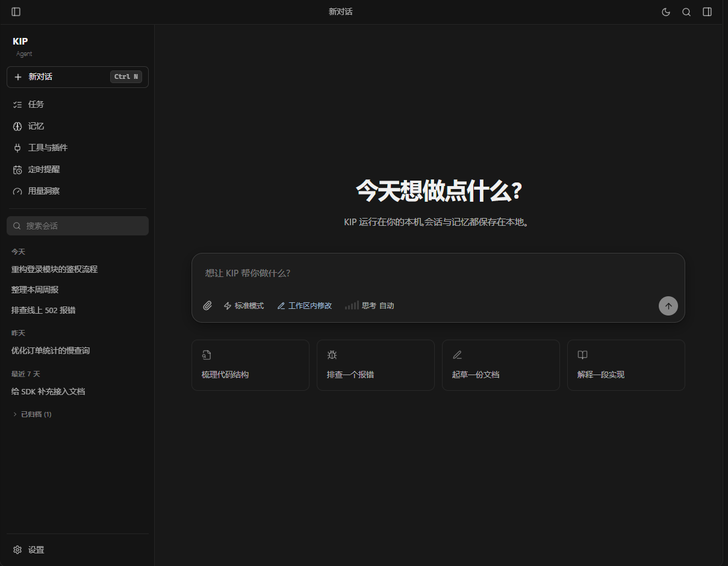
Task: Choose the 解释一段实现 suggestion card
Action: (x=626, y=365)
